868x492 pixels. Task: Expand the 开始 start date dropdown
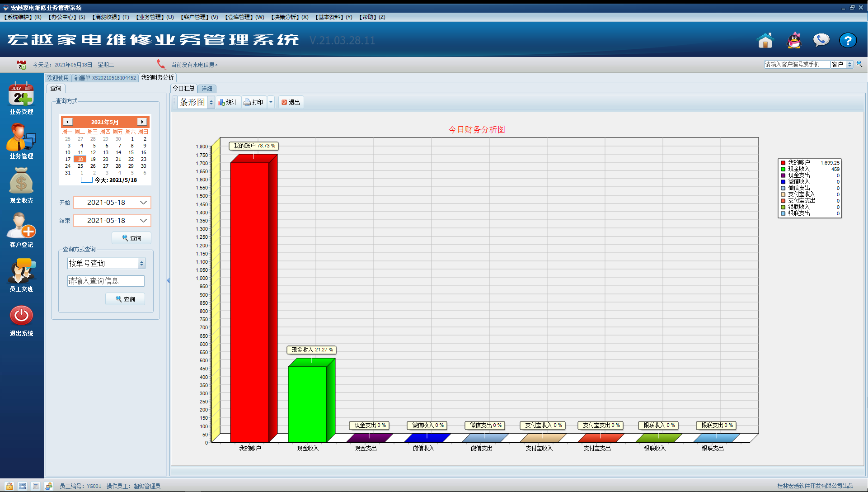point(143,203)
